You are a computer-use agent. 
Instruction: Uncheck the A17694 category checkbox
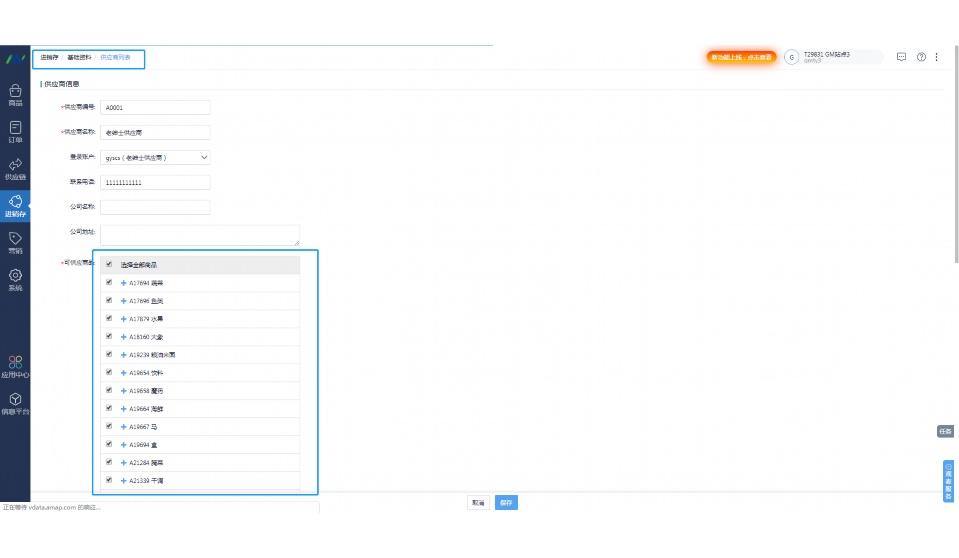click(x=109, y=283)
